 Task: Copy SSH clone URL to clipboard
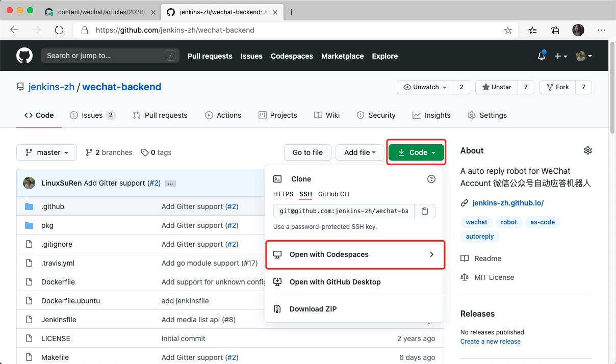click(x=425, y=211)
